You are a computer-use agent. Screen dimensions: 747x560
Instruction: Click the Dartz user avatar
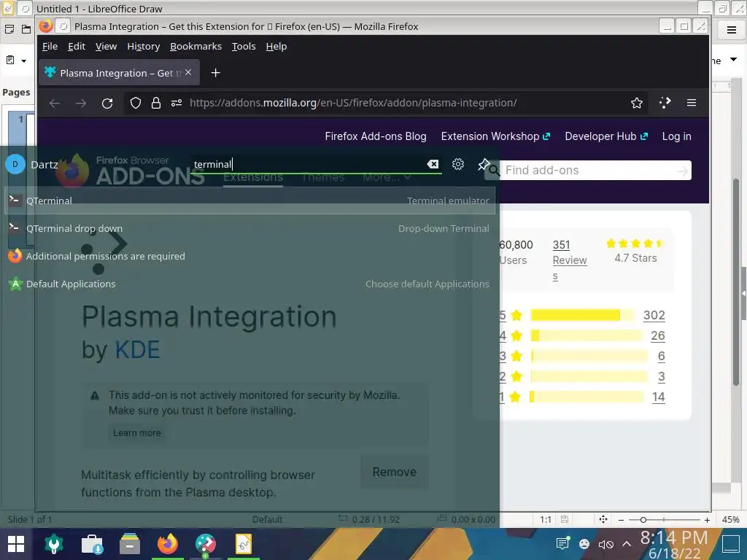pyautogui.click(x=15, y=164)
